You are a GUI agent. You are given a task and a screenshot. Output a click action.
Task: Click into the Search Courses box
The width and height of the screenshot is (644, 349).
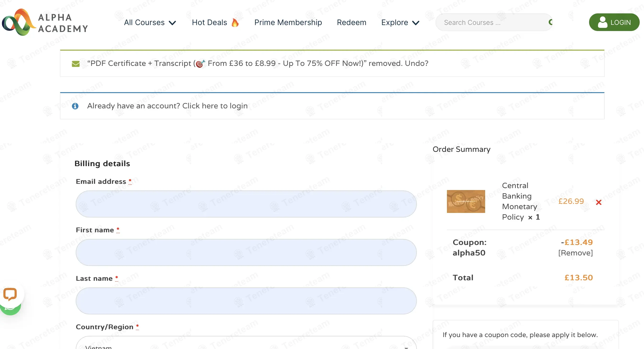tap(490, 22)
